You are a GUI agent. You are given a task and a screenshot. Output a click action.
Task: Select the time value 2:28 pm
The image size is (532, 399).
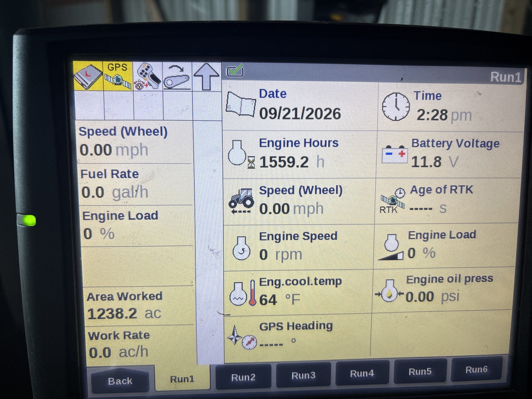point(444,115)
